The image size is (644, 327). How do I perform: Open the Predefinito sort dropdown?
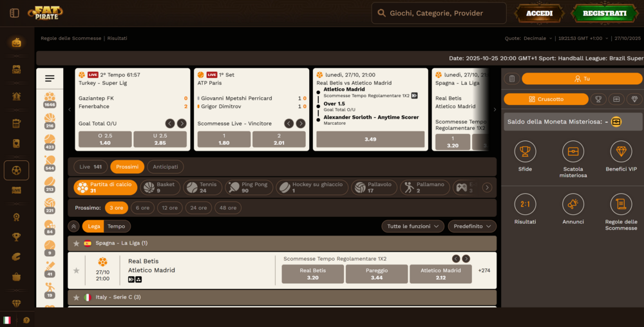(472, 227)
